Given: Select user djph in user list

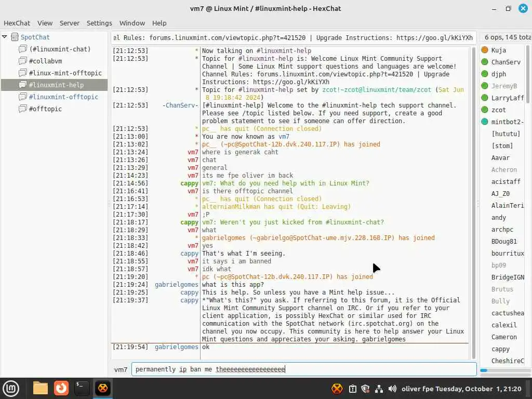Looking at the screenshot, I should click(x=498, y=74).
